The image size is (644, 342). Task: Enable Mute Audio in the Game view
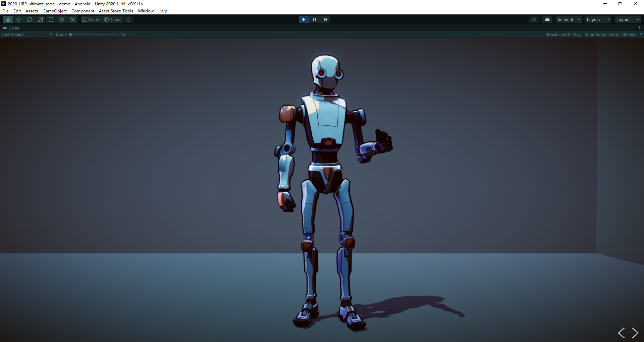click(x=595, y=34)
